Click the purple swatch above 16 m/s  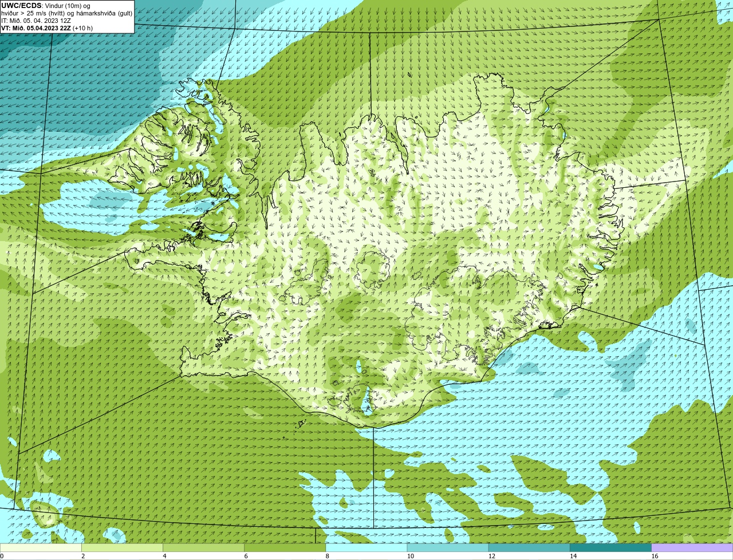tap(692, 548)
